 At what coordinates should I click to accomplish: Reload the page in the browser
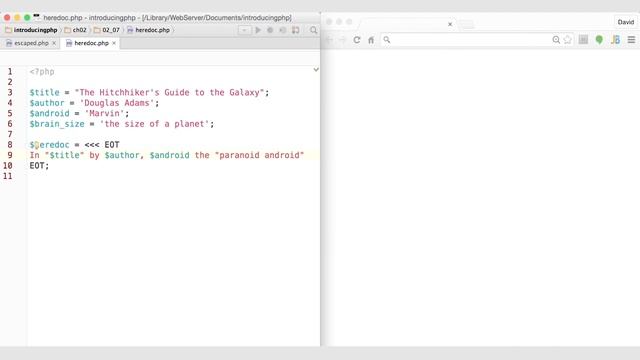coord(357,40)
